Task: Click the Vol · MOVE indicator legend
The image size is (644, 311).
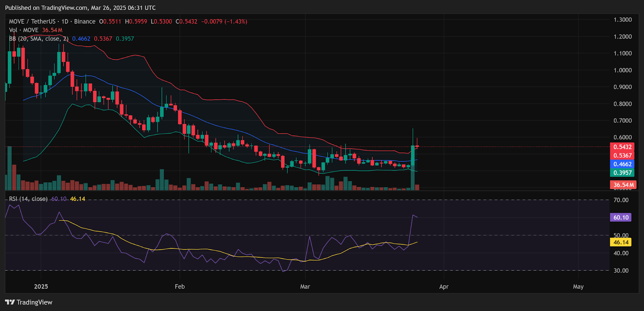Action: [23, 30]
